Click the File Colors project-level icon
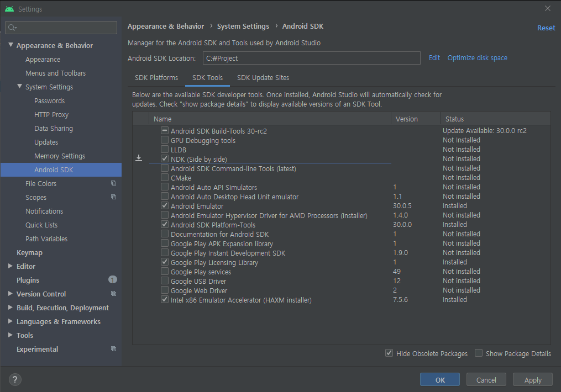Viewport: 561px width, 392px height. 113,183
